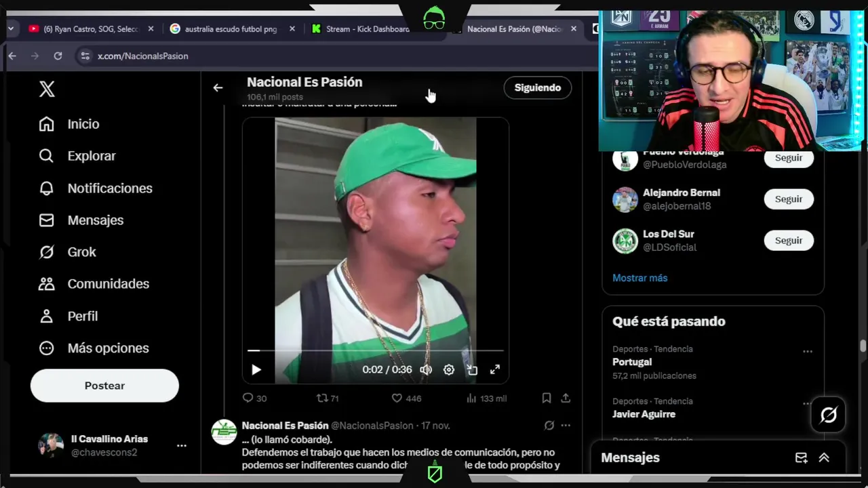Click the page vertical scrollbar thumb
The width and height of the screenshot is (868, 488).
(863, 346)
